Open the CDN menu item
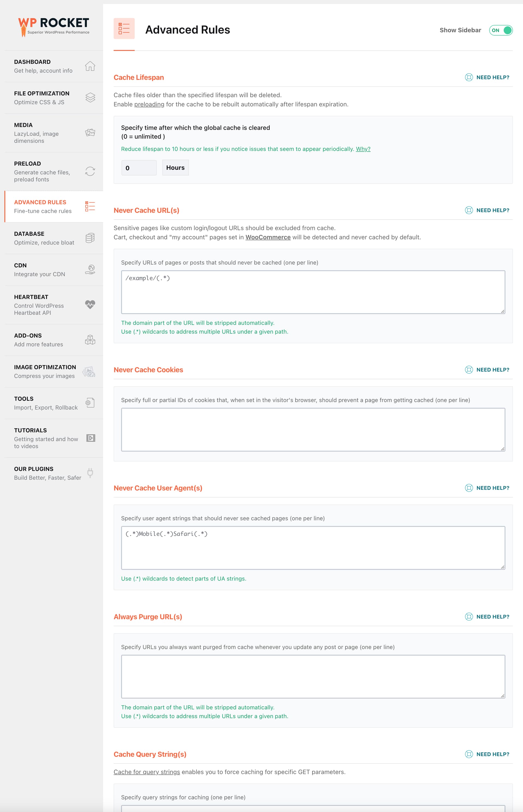523x812 pixels. tap(54, 270)
